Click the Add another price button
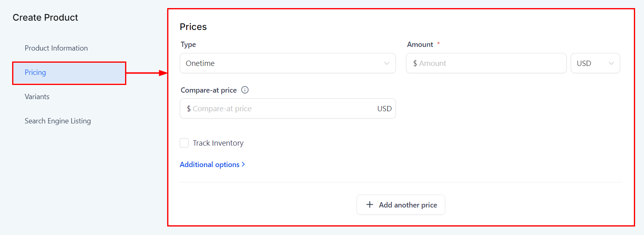 pos(401,205)
